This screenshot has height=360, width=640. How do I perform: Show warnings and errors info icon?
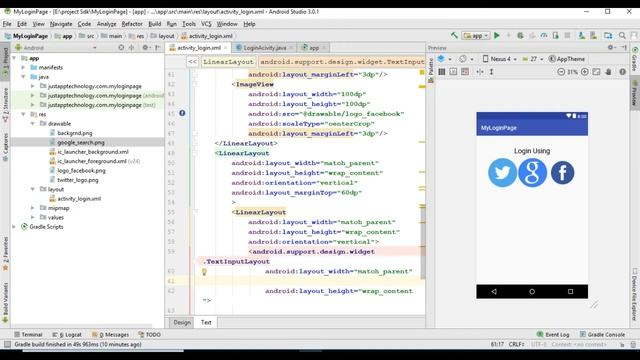(622, 72)
